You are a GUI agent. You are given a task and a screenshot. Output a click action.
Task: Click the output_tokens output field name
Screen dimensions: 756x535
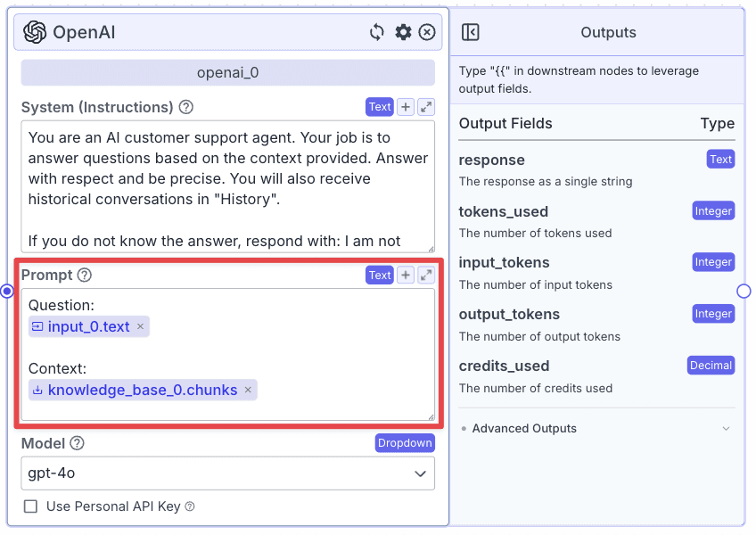(509, 315)
